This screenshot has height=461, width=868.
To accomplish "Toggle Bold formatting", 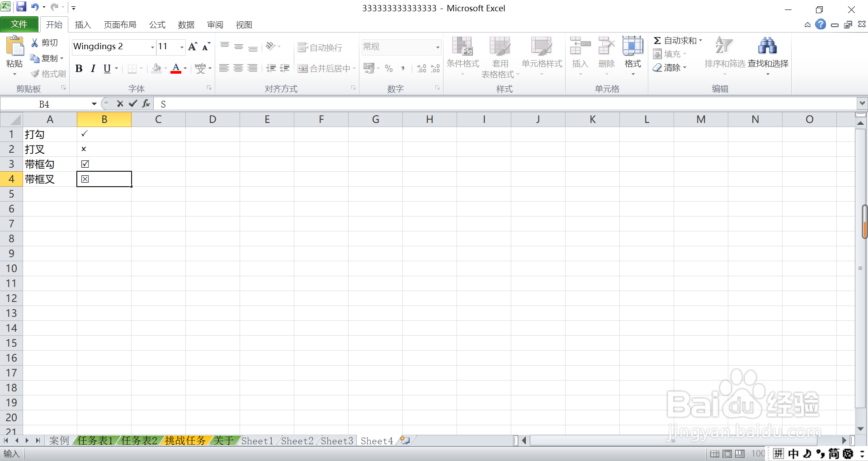I will pos(79,69).
